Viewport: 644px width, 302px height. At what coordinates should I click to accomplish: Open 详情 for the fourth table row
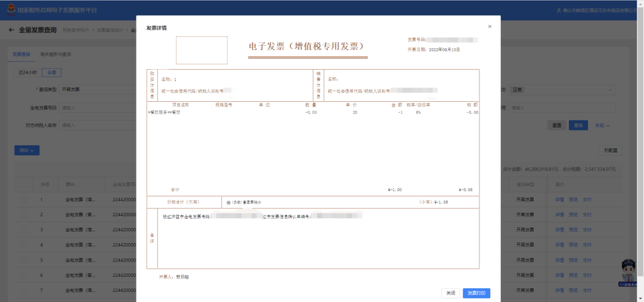[x=559, y=245]
